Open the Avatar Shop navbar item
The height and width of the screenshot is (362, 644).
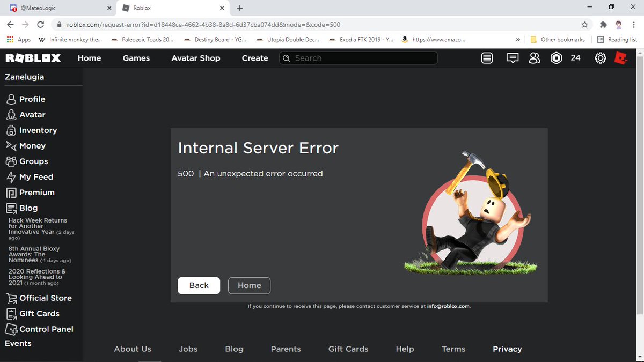[x=196, y=58]
